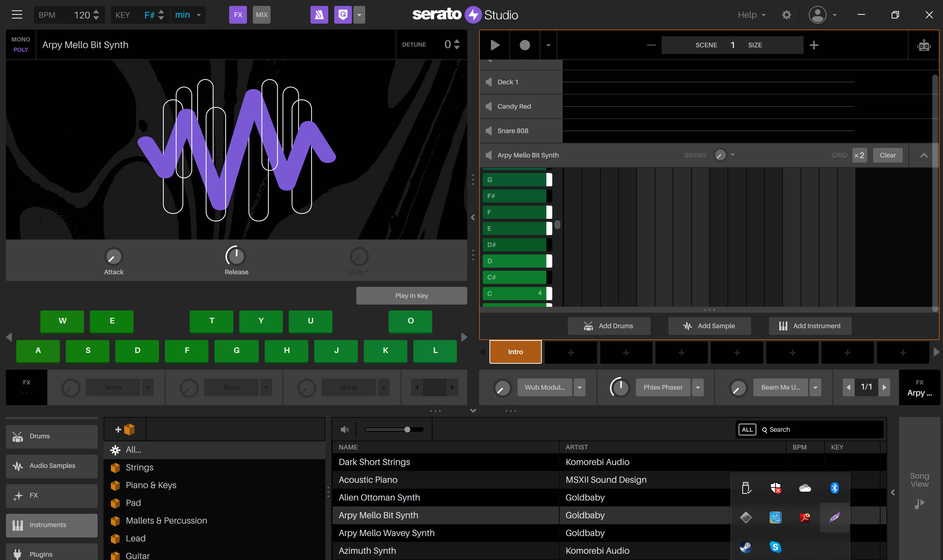The width and height of the screenshot is (943, 560).
Task: Open the Audio Samples library tab
Action: pyautogui.click(x=52, y=466)
